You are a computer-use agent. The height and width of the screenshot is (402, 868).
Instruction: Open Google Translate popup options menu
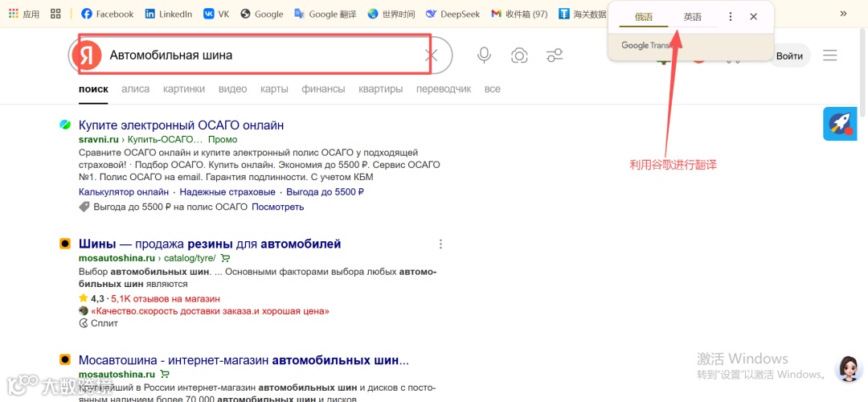click(x=730, y=17)
